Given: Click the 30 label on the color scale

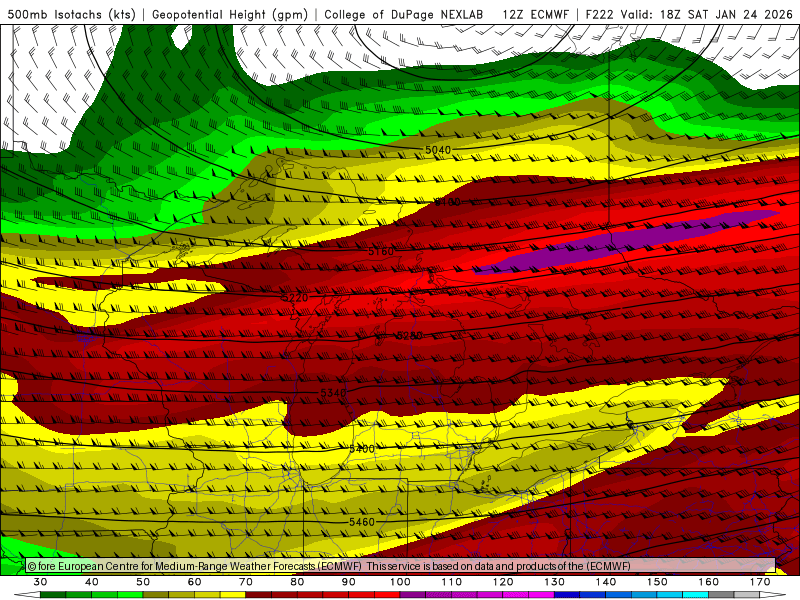Looking at the screenshot, I should [x=40, y=582].
